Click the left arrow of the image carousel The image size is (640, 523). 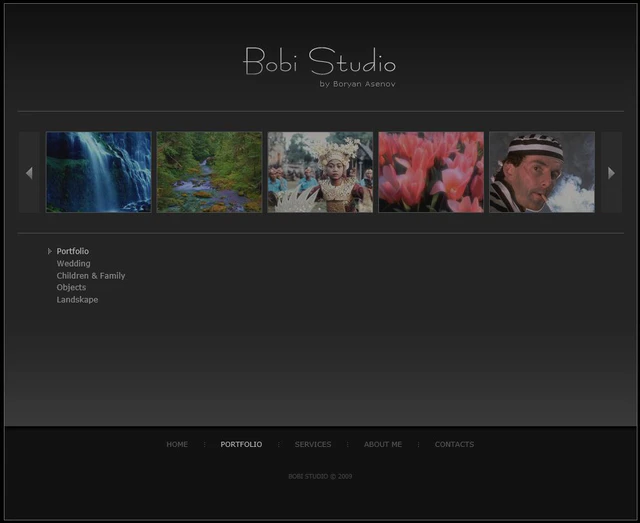[29, 172]
